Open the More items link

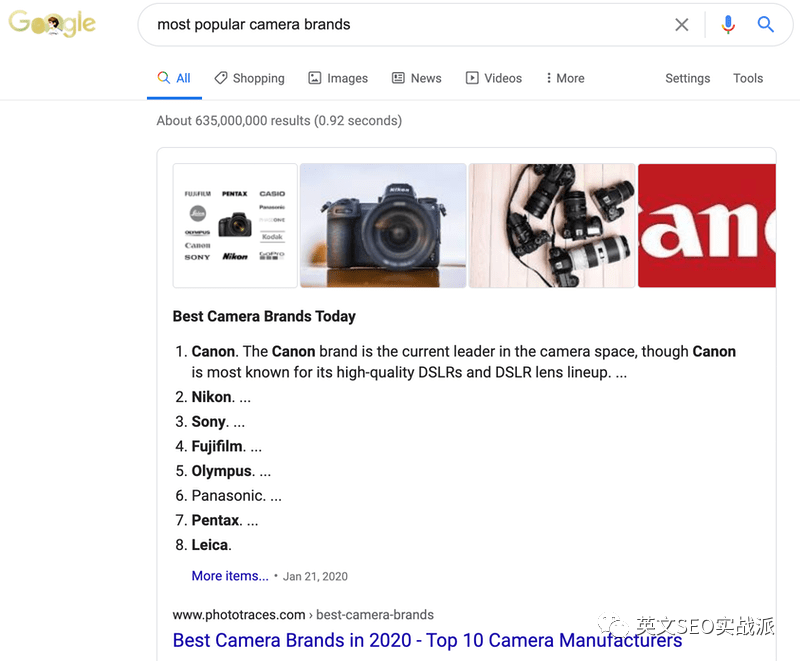click(230, 576)
